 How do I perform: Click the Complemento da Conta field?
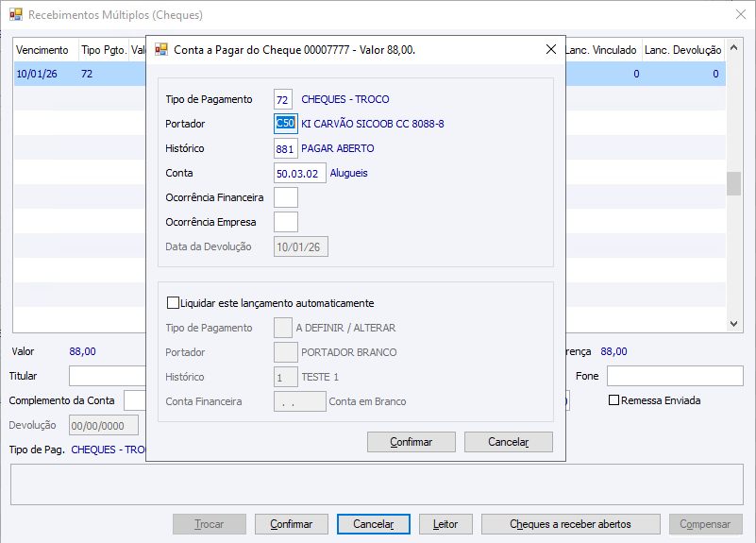(135, 400)
